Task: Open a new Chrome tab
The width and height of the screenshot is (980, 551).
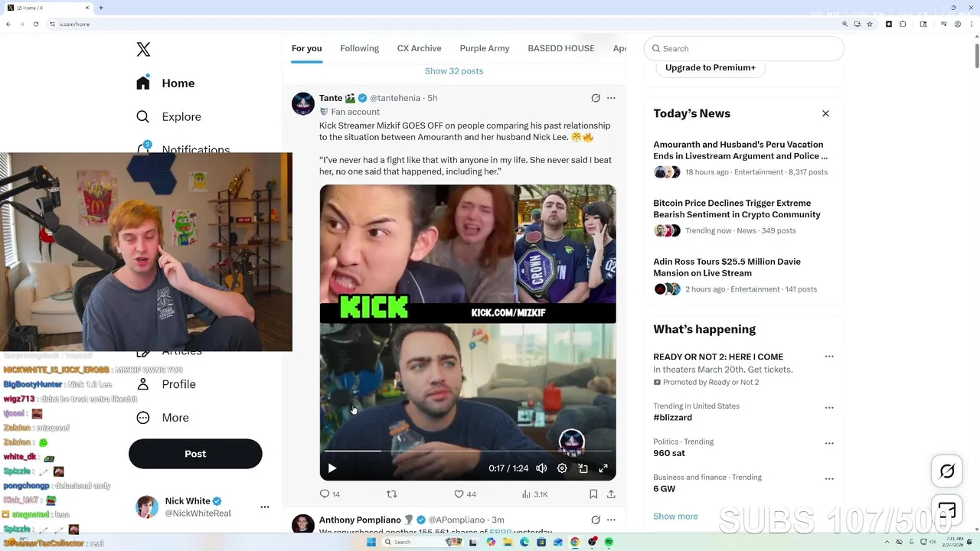Action: pyautogui.click(x=100, y=8)
